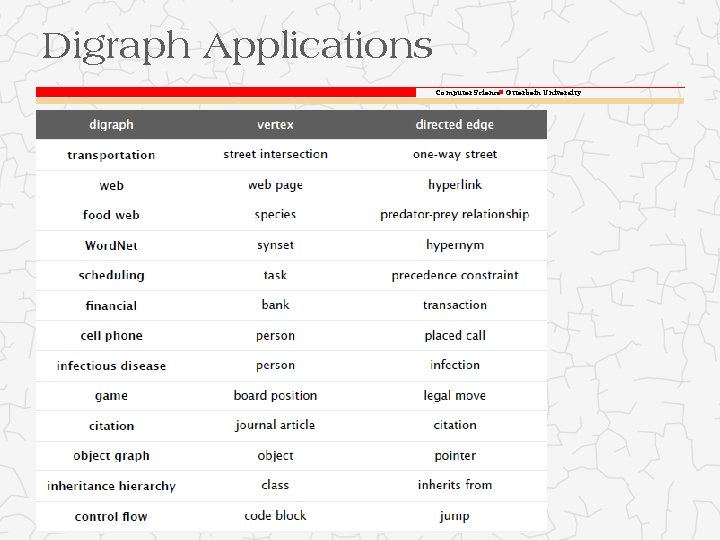The height and width of the screenshot is (540, 720).
Task: Select the 'transportation' cell
Action: point(111,155)
